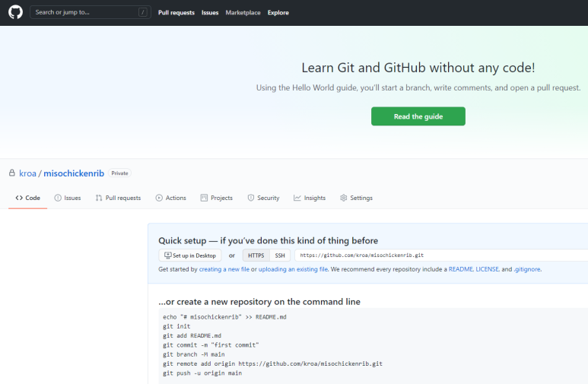
Task: Select the HTTPS clone protocol
Action: click(256, 255)
